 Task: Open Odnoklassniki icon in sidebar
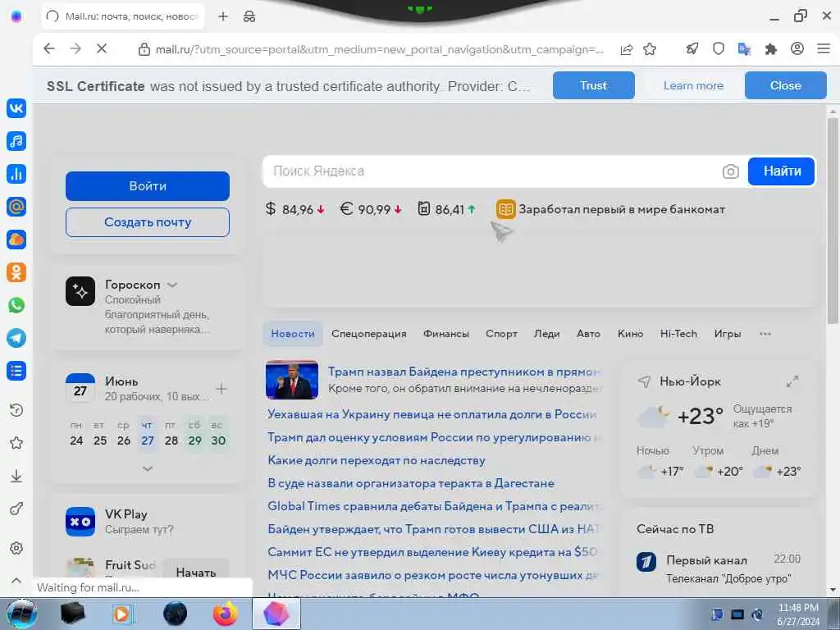click(16, 272)
